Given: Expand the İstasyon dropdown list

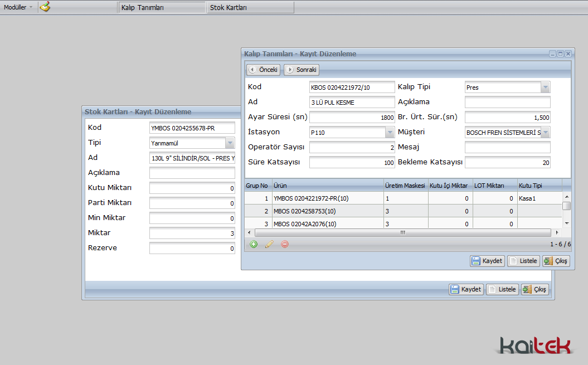Looking at the screenshot, I should (x=390, y=133).
